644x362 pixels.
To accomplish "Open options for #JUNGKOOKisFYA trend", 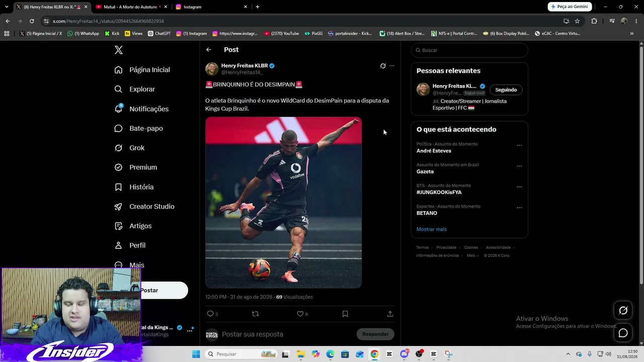I will (519, 187).
